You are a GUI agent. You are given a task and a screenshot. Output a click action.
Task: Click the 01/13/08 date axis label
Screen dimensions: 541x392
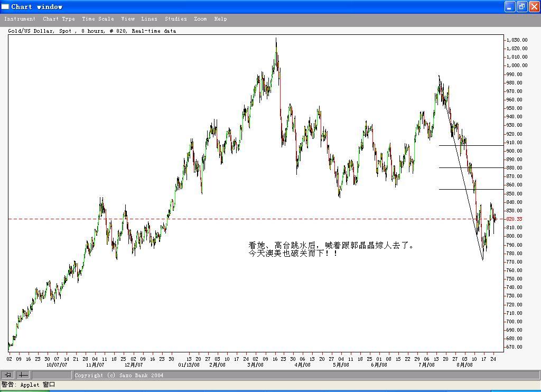(x=189, y=365)
